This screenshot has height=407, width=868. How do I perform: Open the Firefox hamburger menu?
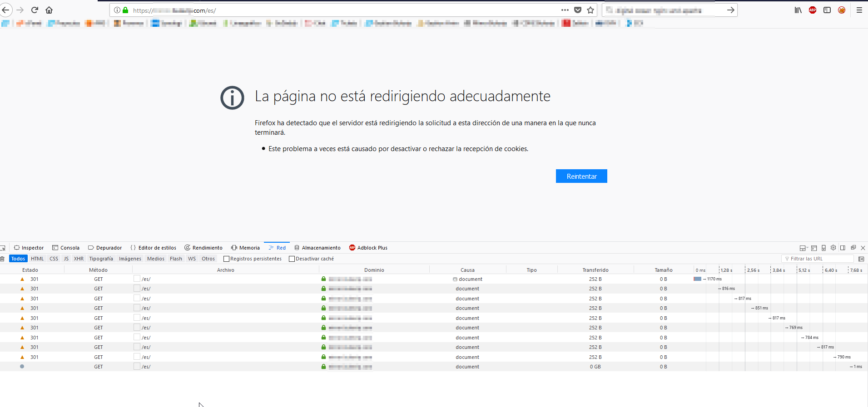(859, 10)
